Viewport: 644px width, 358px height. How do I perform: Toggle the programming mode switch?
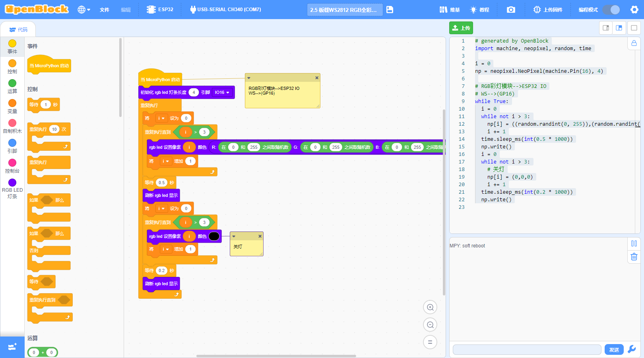click(611, 10)
